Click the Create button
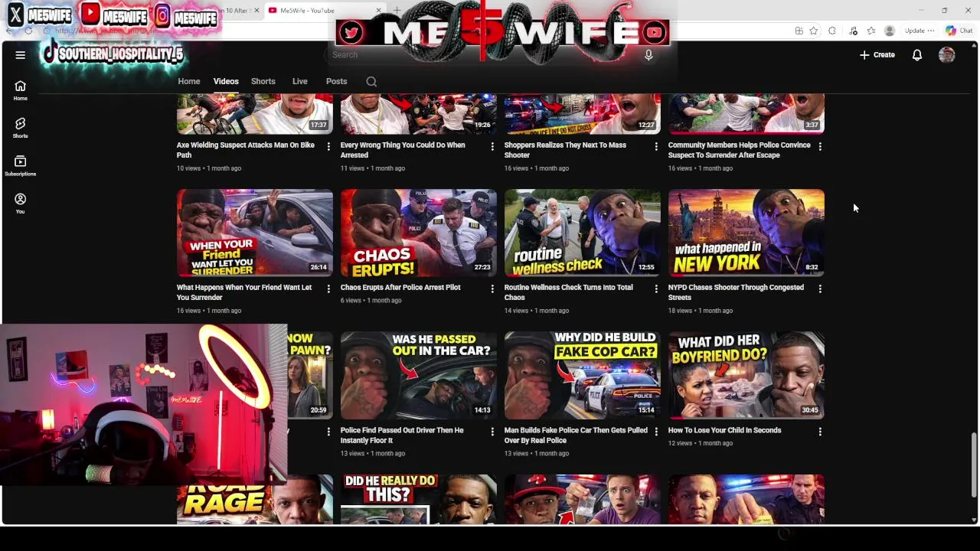The height and width of the screenshot is (551, 980). click(x=877, y=55)
